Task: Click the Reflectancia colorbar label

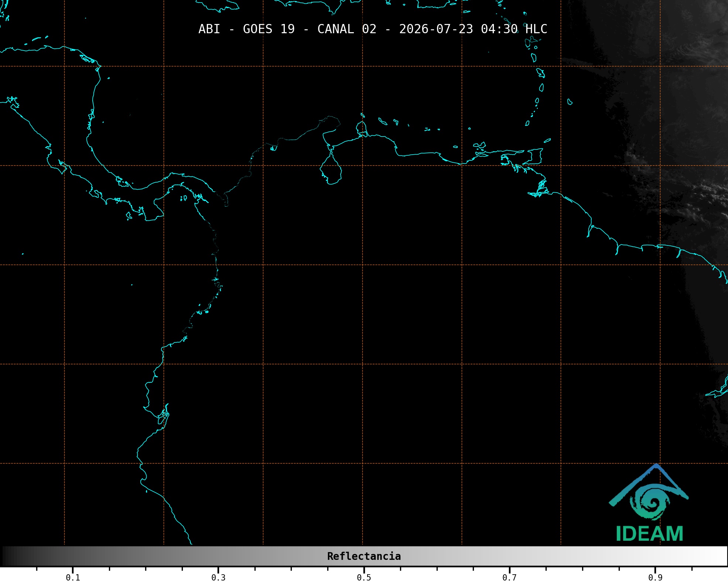Action: 364,556
